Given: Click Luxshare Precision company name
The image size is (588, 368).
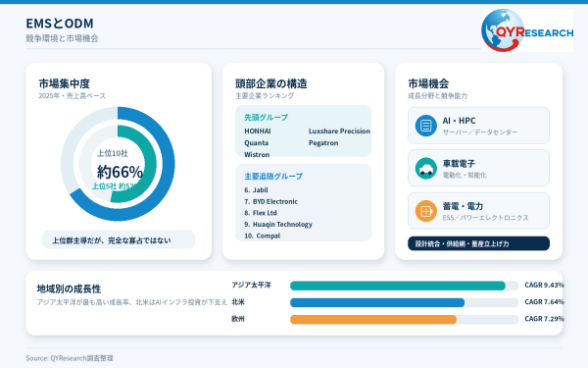Looking at the screenshot, I should pyautogui.click(x=339, y=131).
